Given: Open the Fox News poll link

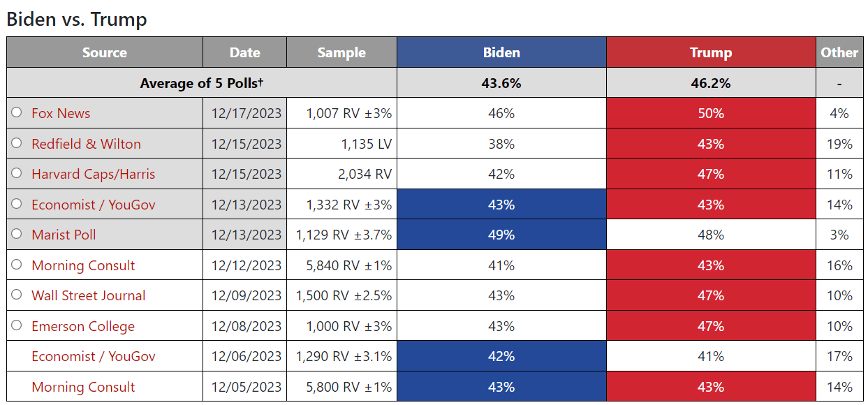Looking at the screenshot, I should 61,113.
